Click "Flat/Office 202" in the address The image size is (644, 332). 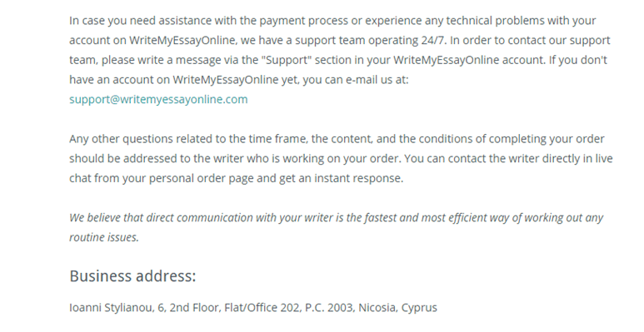[262, 308]
